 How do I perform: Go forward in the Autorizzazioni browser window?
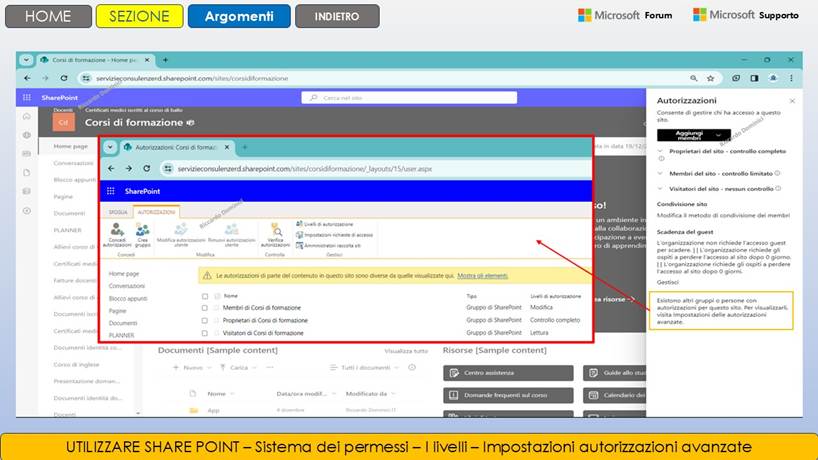[128, 168]
